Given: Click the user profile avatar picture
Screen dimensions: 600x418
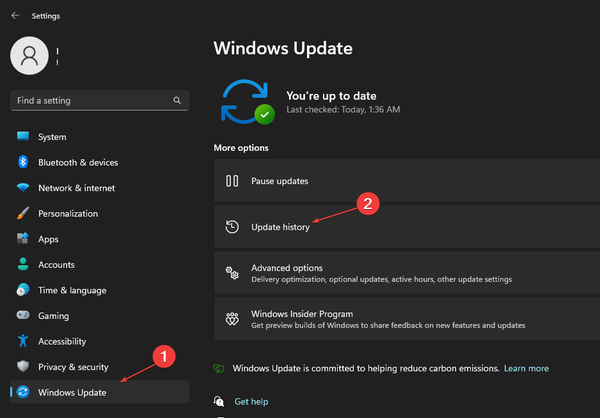Looking at the screenshot, I should pyautogui.click(x=30, y=54).
